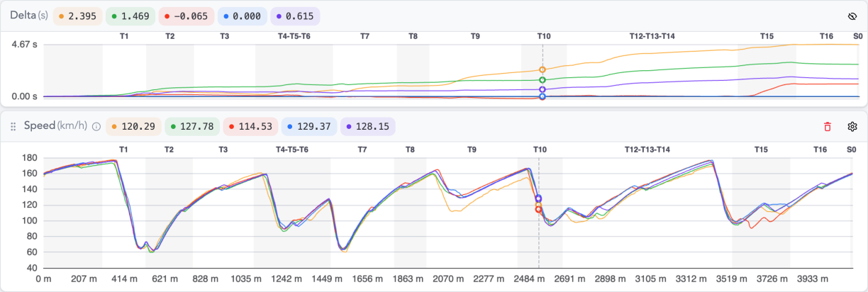Toggle the red 114.53 speed series chip
Screen dimensions: 868x292
point(251,127)
